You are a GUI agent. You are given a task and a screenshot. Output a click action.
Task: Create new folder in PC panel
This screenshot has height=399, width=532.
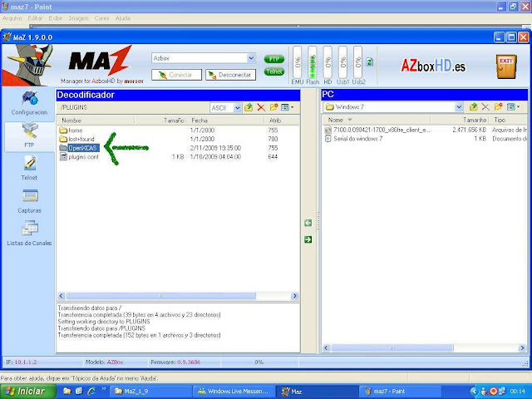pos(498,107)
